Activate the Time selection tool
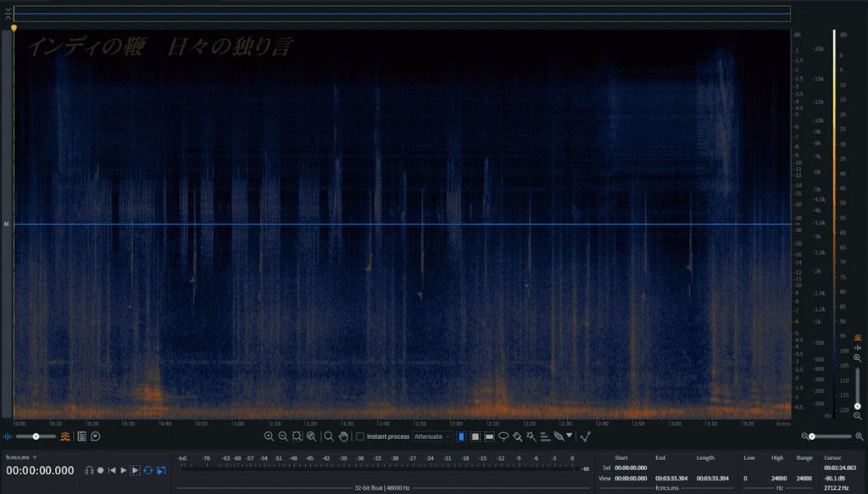 [461, 436]
